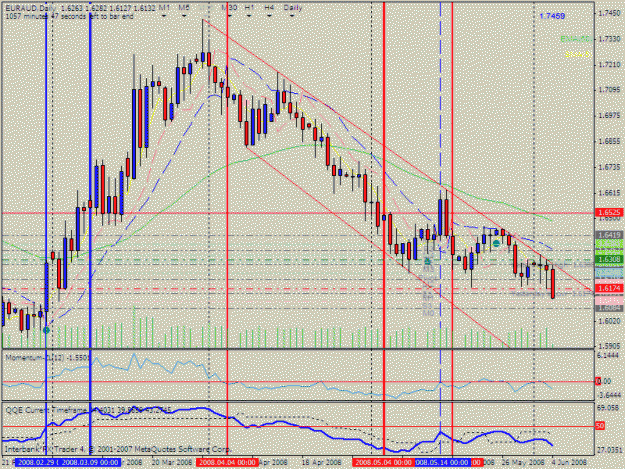
Task: Switch chart to M5 timeframe label
Action: (x=184, y=8)
